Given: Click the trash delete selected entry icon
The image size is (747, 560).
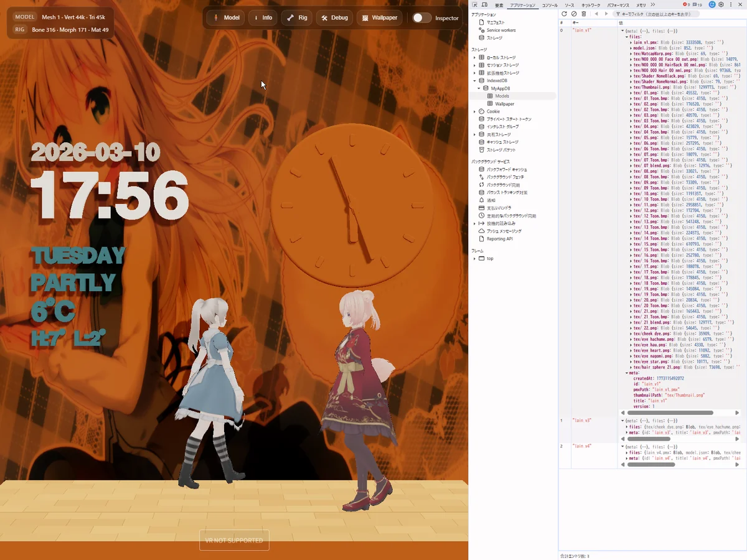Looking at the screenshot, I should [x=584, y=14].
